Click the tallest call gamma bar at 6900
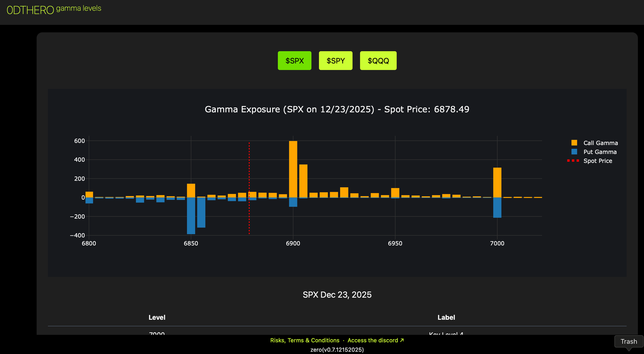 [293, 169]
